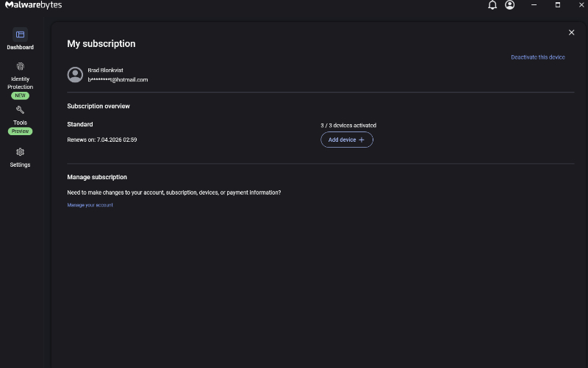Click the 'Need to make changes' description text
The height and width of the screenshot is (368, 588).
pos(174,192)
